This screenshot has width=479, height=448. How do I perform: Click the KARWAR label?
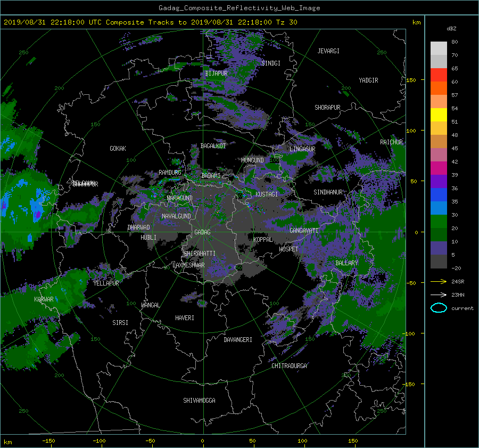pos(44,299)
